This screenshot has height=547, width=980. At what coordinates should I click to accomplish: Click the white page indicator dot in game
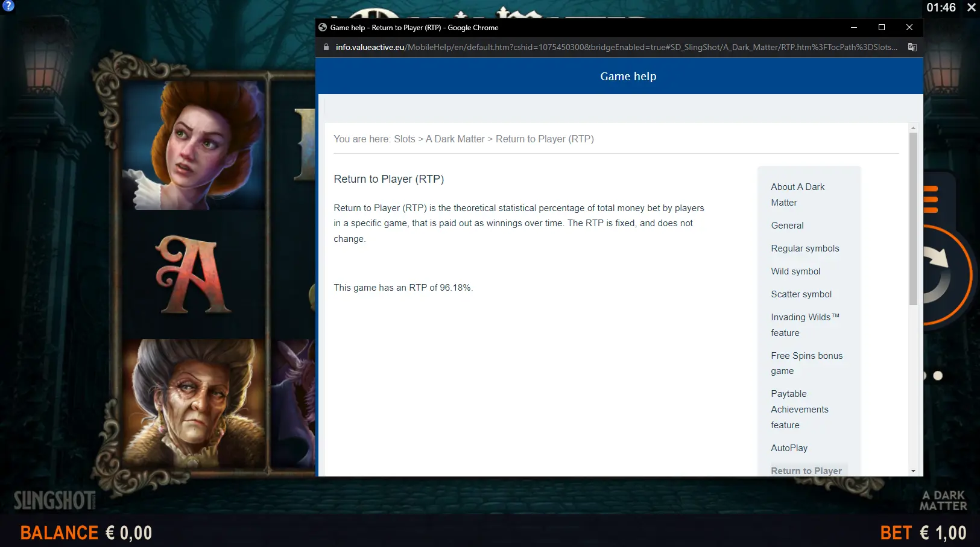[938, 376]
